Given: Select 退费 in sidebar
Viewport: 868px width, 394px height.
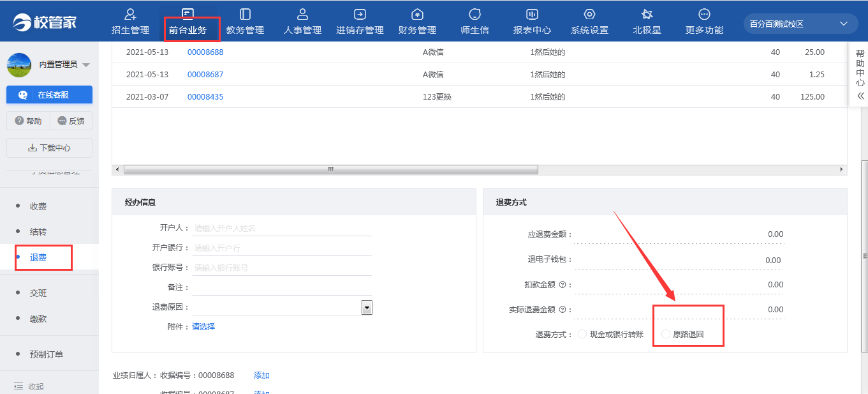Looking at the screenshot, I should 38,257.
